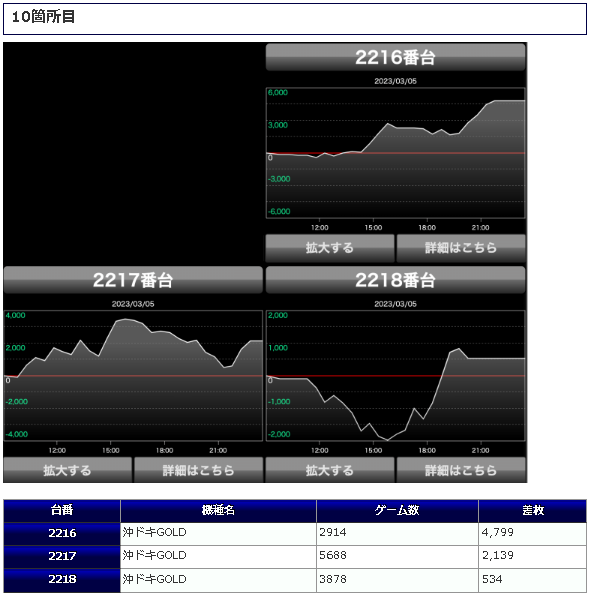Click the 機種名 column header
Viewport: 593px width, 597px height.
click(x=218, y=511)
